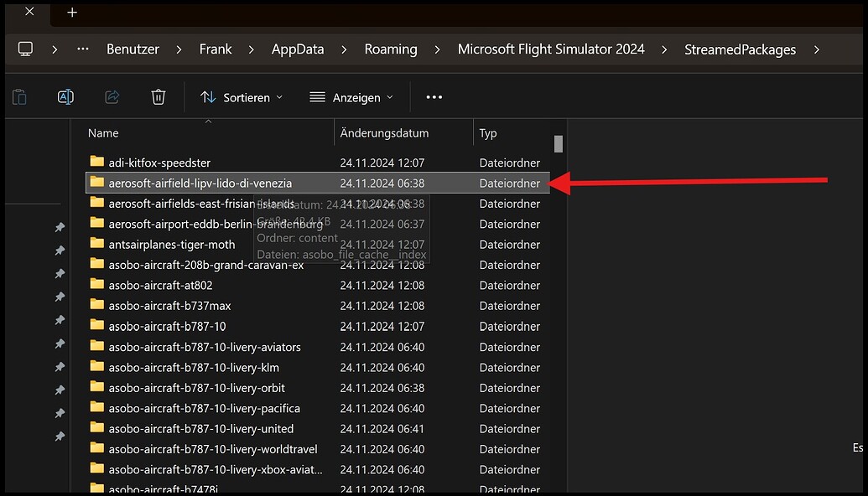The height and width of the screenshot is (496, 868).
Task: Open the StreamedPackages breadcrumb item
Action: tap(740, 49)
